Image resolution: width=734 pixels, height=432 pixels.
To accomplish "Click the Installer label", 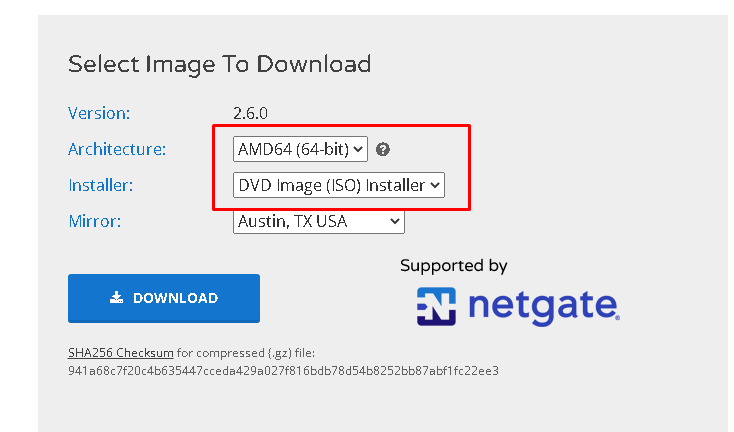I will pos(100,185).
